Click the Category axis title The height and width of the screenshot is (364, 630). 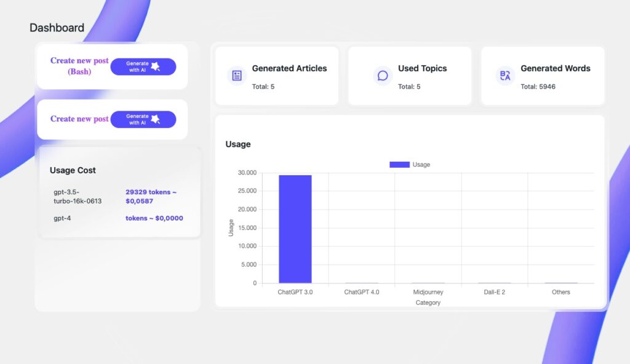[x=428, y=303]
